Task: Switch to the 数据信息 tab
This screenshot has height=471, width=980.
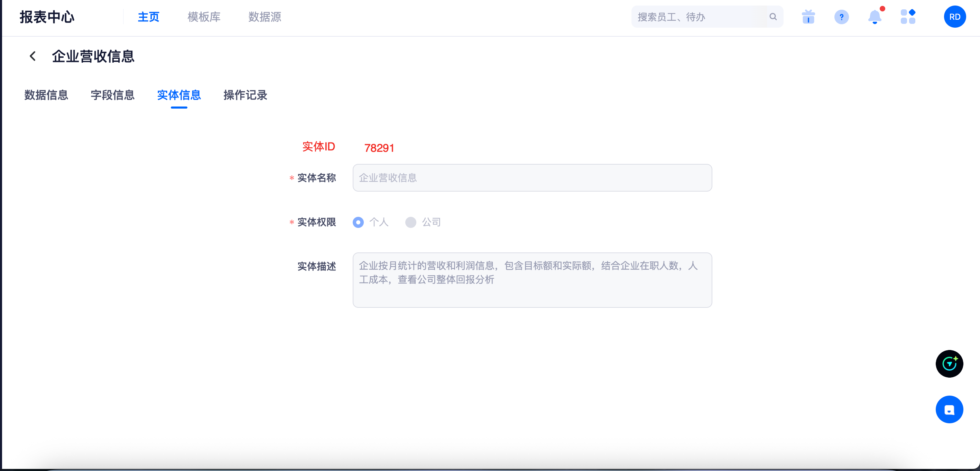Action: pyautogui.click(x=46, y=95)
